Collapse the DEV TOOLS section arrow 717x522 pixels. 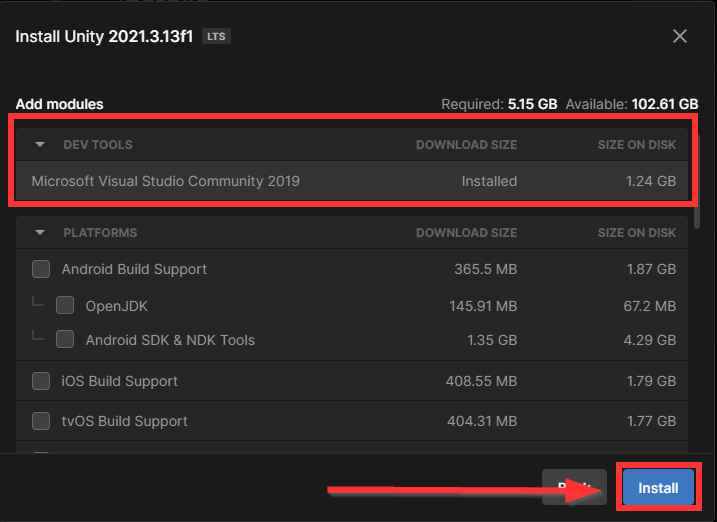point(40,144)
